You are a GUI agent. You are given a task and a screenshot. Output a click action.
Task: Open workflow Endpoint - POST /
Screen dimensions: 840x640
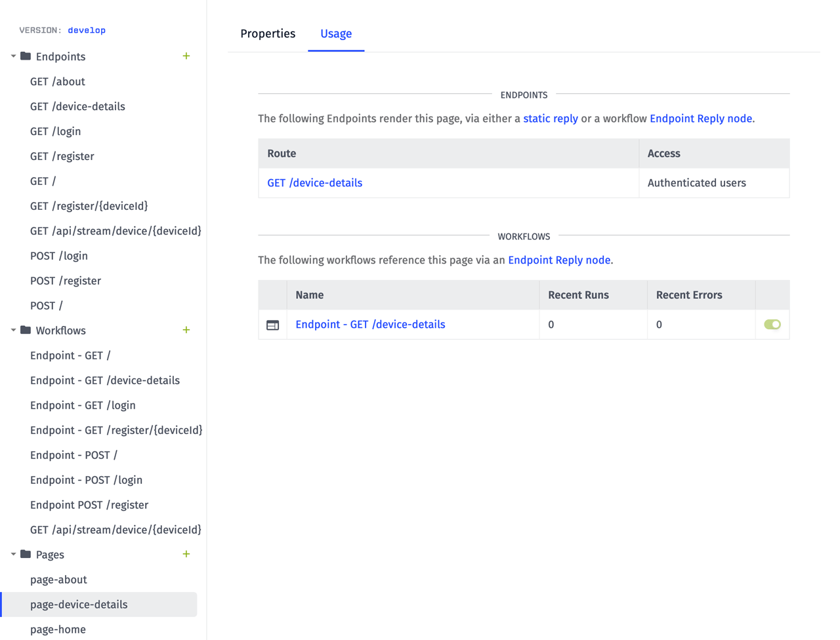[73, 456]
